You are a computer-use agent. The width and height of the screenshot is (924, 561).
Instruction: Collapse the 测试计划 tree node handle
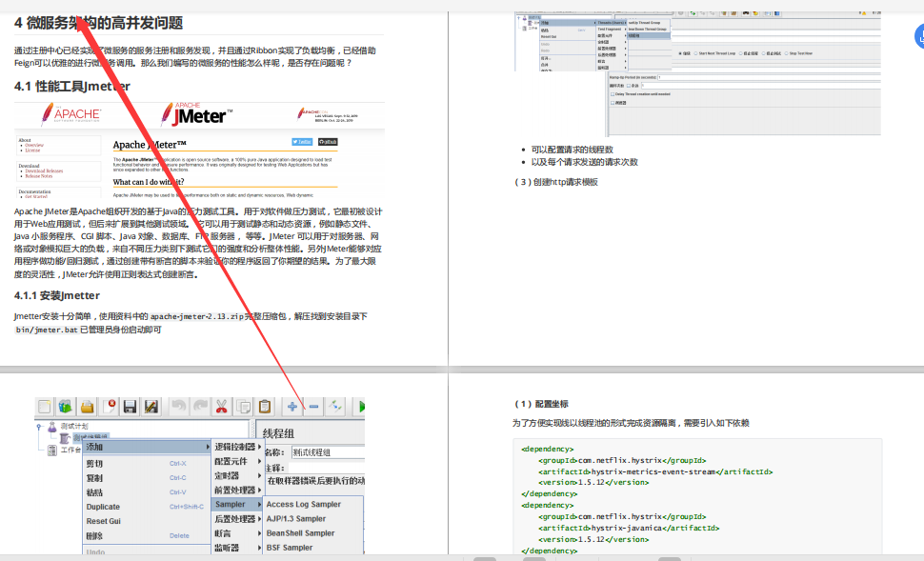click(x=39, y=426)
